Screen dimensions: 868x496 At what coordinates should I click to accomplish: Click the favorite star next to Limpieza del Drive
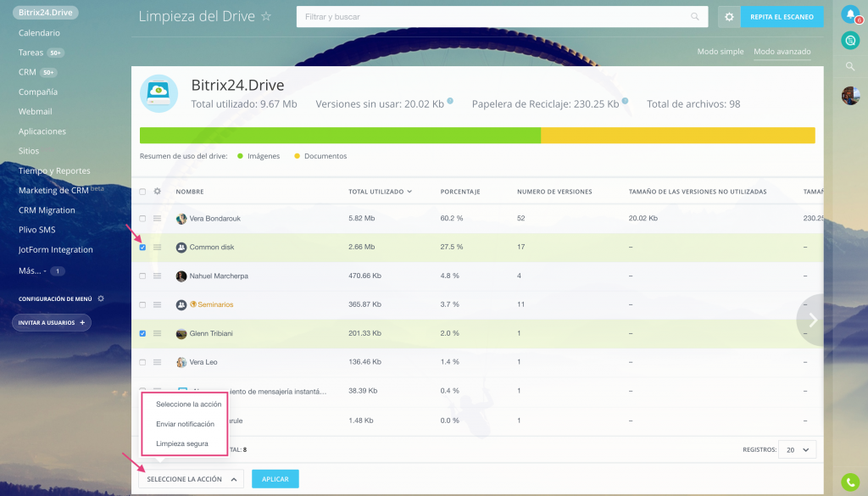(266, 17)
